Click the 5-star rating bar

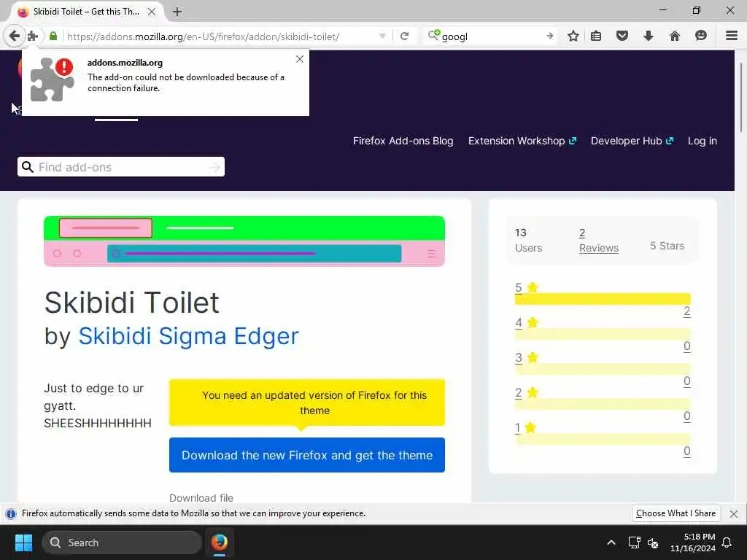(x=603, y=299)
